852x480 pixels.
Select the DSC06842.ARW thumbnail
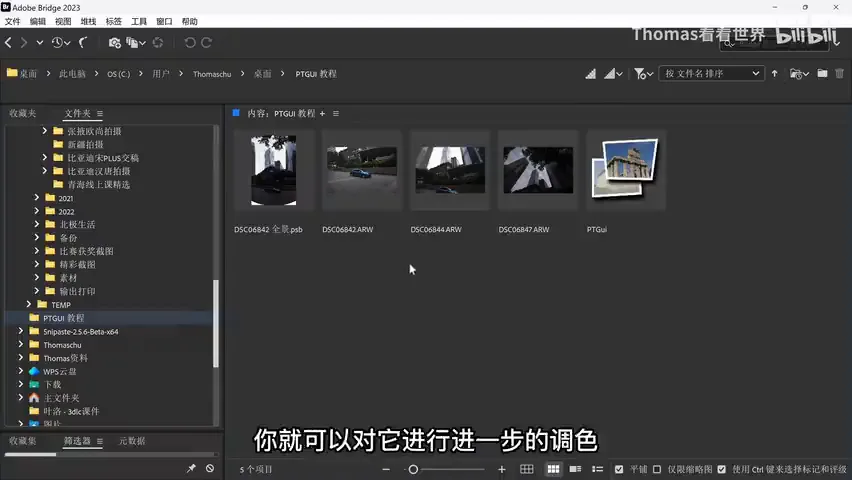362,170
